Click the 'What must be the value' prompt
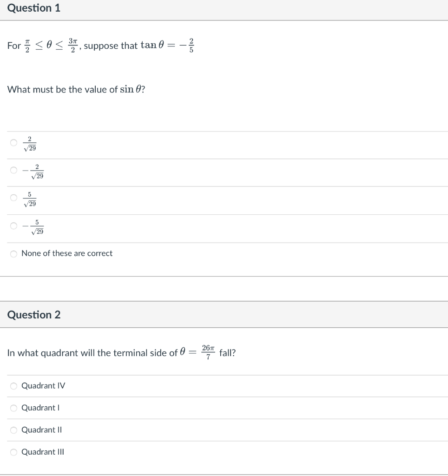 pos(76,90)
